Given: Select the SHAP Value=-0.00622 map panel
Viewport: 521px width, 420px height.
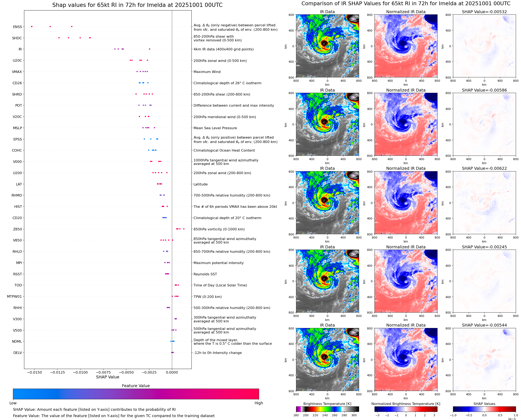Looking at the screenshot, I should click(484, 203).
